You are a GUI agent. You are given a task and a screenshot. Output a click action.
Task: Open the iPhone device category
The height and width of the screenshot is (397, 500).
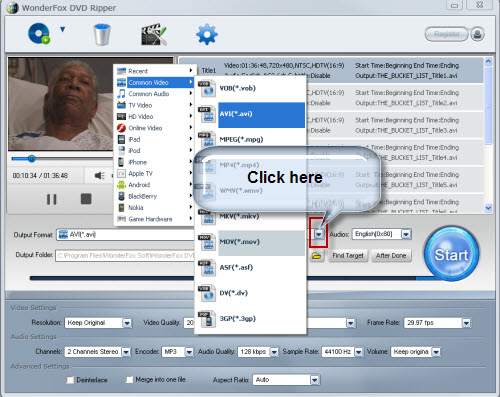click(x=155, y=162)
